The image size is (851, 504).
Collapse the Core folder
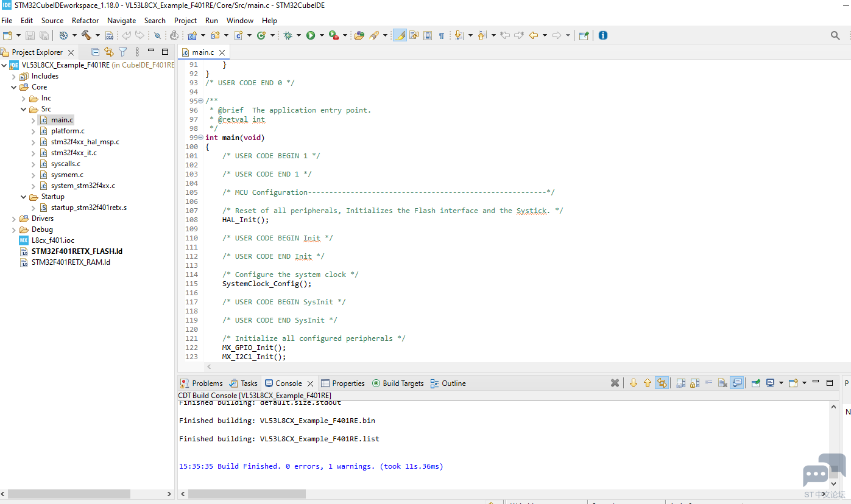tap(14, 87)
